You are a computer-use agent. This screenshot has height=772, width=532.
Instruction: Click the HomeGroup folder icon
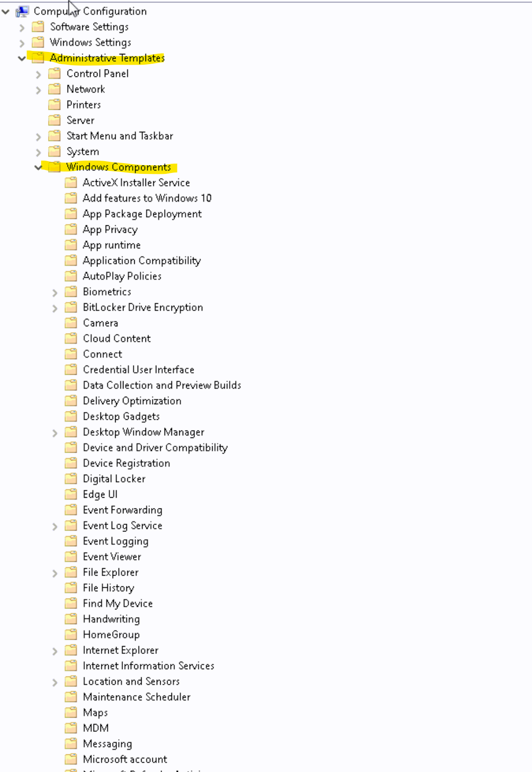[x=71, y=634]
